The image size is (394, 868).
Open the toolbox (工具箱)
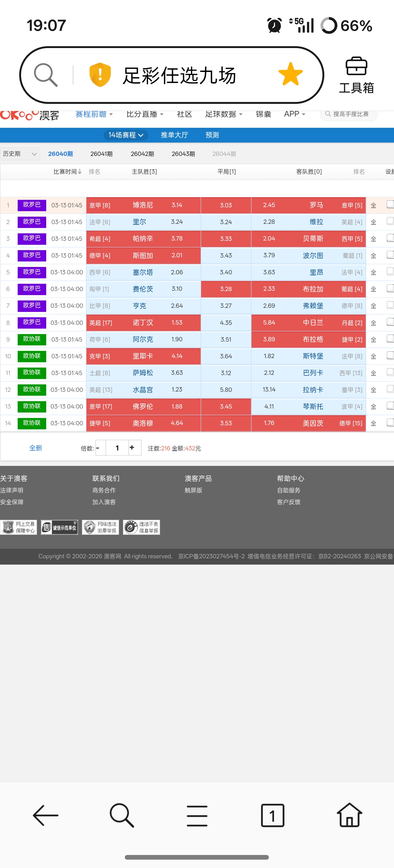[356, 75]
